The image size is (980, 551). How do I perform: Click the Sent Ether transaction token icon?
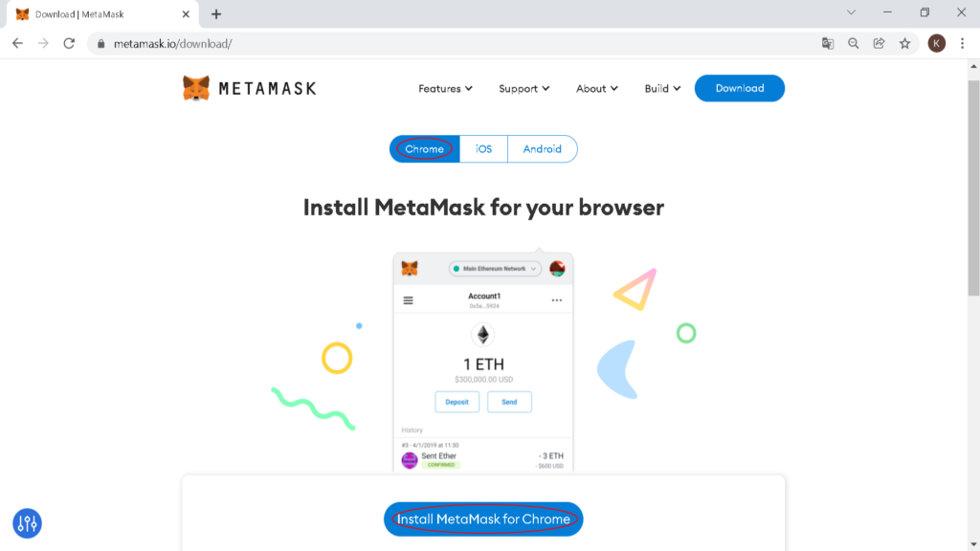pos(409,460)
